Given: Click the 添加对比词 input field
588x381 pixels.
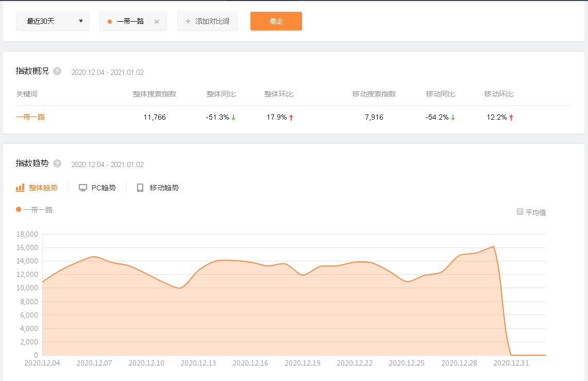Looking at the screenshot, I should point(212,22).
